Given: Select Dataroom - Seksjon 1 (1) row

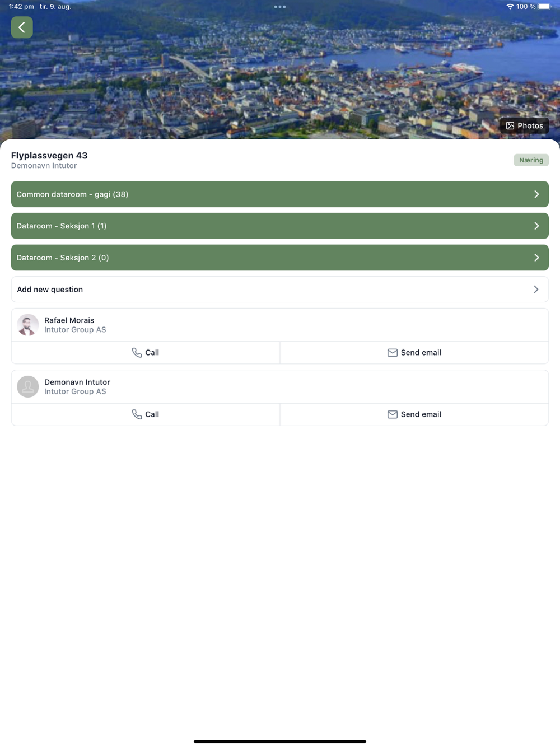Looking at the screenshot, I should pyautogui.click(x=62, y=226).
